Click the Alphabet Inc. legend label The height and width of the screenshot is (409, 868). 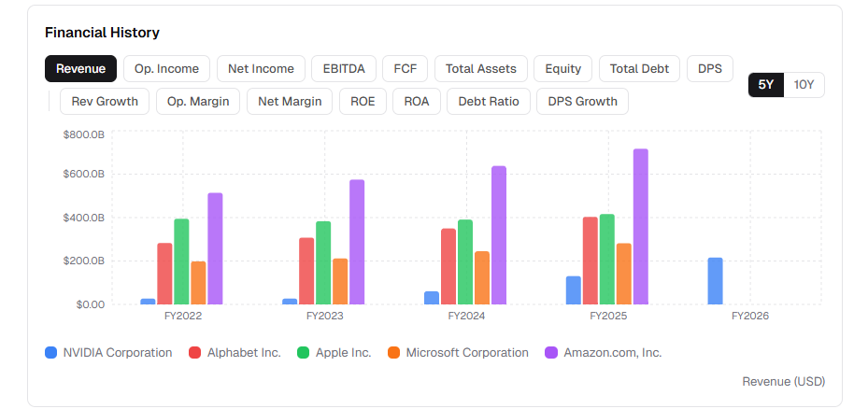click(244, 353)
